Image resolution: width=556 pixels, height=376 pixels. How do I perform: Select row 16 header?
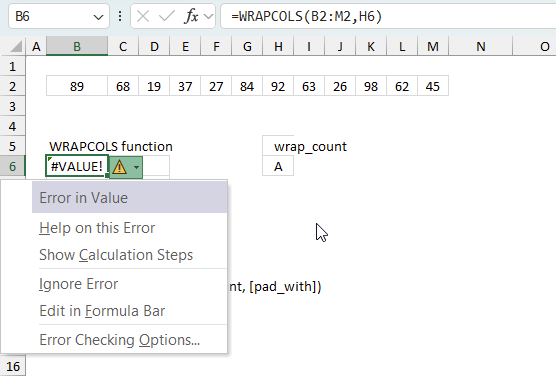click(x=13, y=366)
